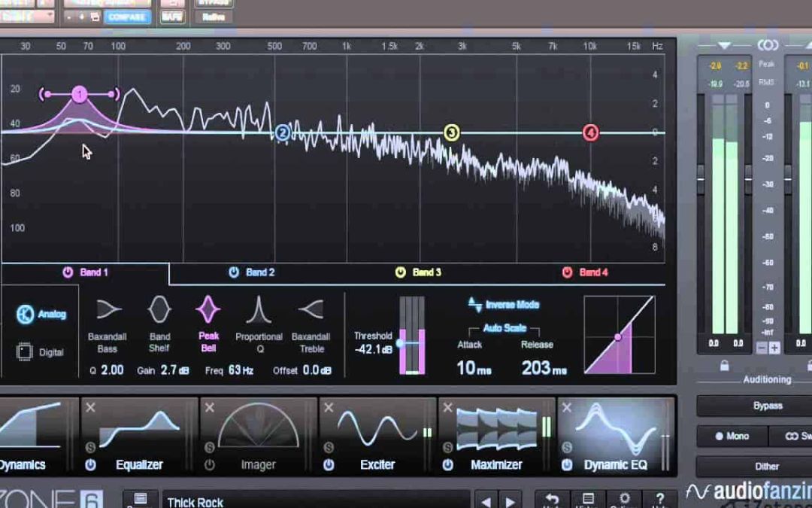Open the Band 2 tab
Viewport: 812px width, 508px height.
252,272
